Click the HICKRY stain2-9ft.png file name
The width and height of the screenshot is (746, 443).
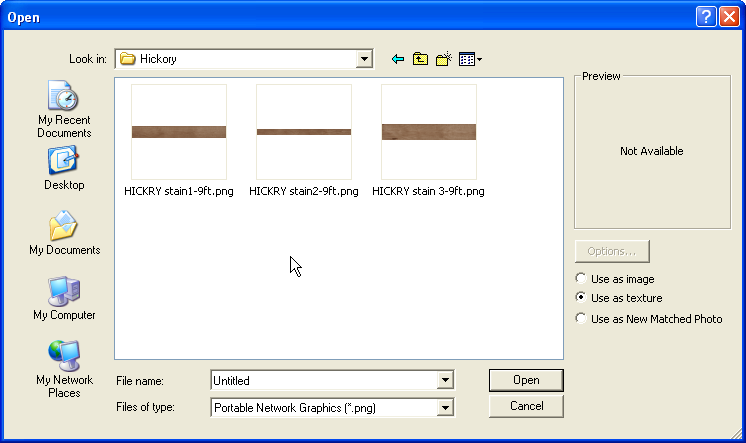point(304,191)
